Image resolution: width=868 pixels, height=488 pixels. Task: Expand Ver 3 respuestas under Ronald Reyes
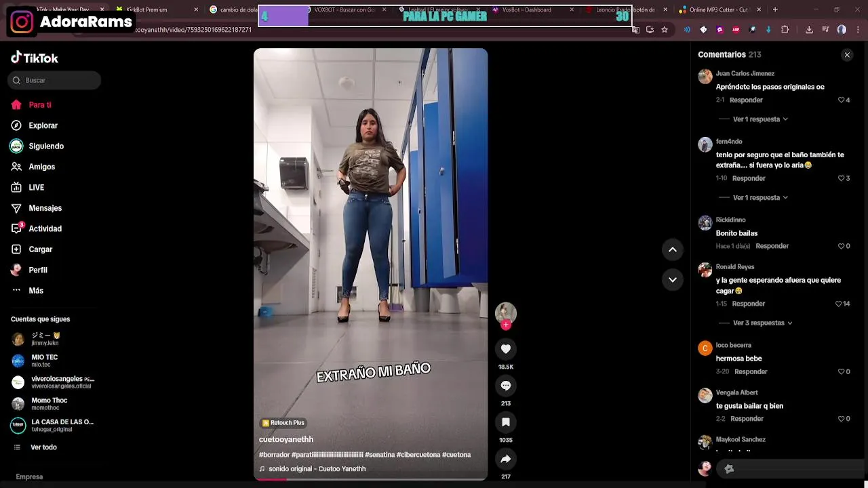[763, 323]
